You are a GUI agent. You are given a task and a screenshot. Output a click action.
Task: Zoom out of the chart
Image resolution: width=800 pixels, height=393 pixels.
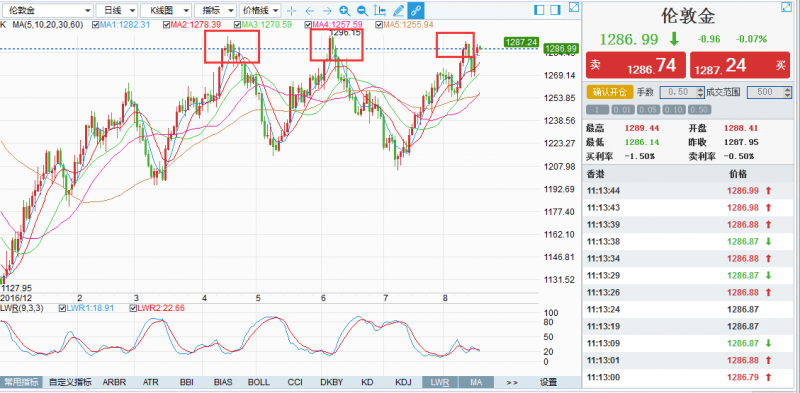[362, 10]
